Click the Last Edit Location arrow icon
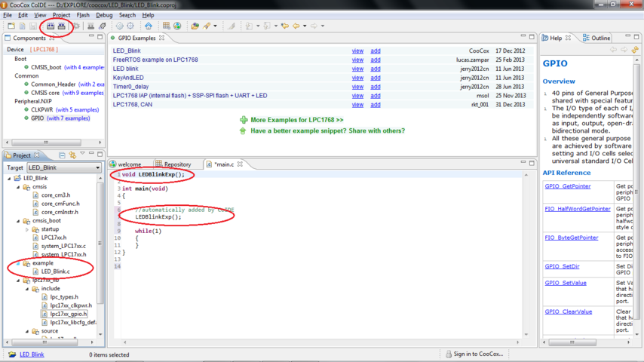This screenshot has height=362, width=644. click(x=284, y=26)
